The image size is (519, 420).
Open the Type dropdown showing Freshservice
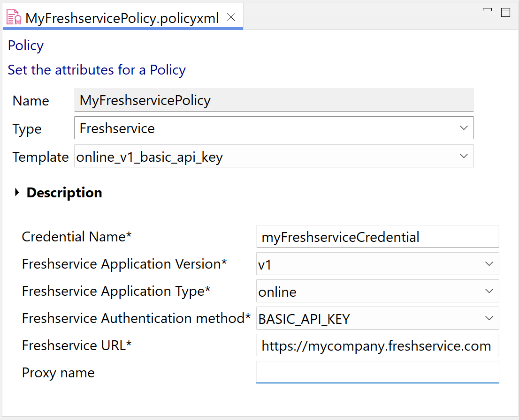tap(274, 127)
